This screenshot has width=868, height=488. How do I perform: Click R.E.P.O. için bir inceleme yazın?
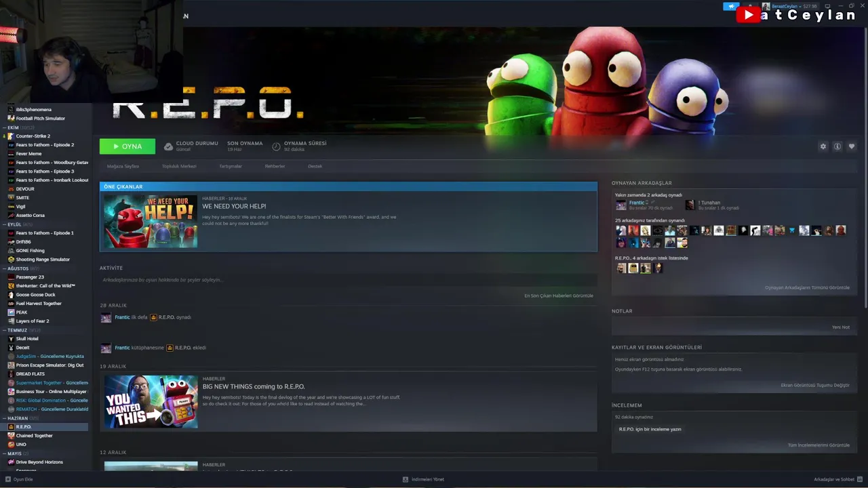(650, 429)
